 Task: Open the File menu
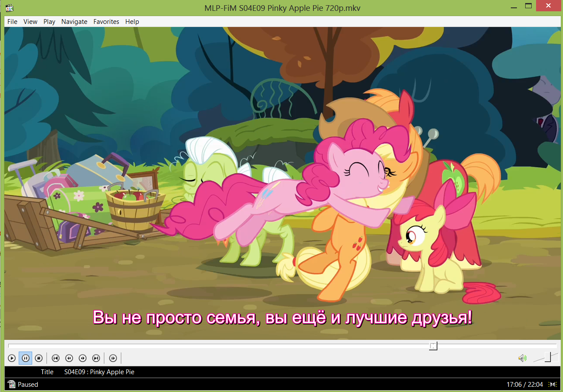click(12, 22)
